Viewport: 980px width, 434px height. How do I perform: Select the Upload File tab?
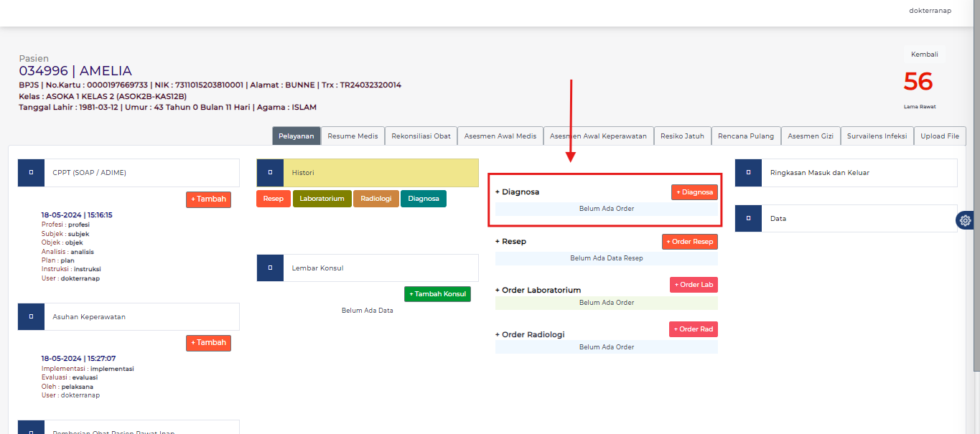point(939,136)
